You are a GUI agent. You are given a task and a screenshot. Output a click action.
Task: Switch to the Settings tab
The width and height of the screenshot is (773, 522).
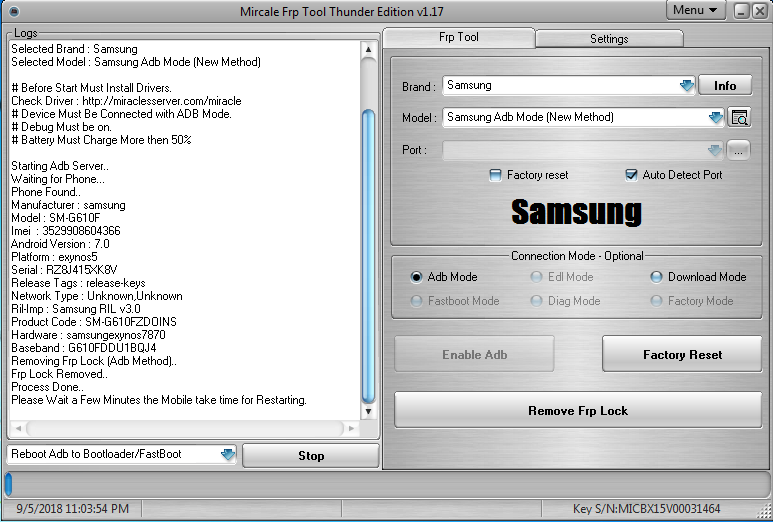609,39
